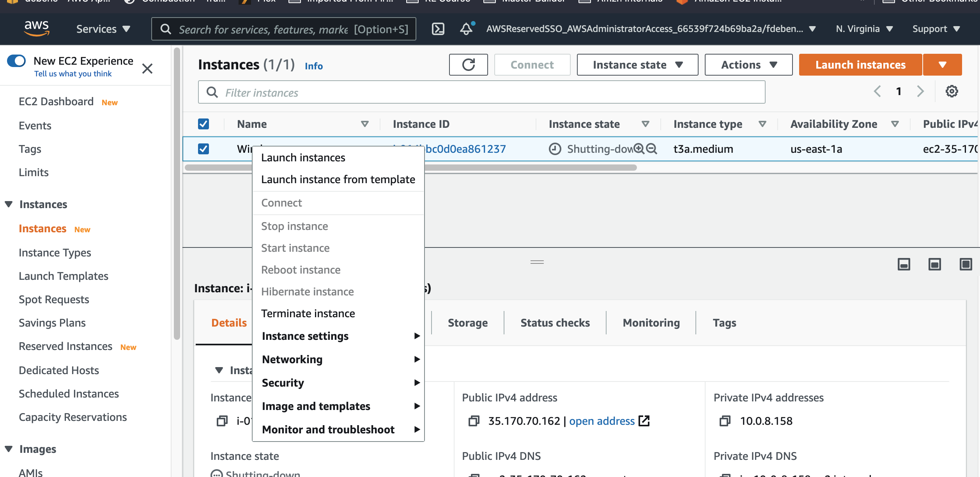Viewport: 980px width, 477px height.
Task: Open the account AWSReservedSSO dropdown
Action: (x=651, y=29)
